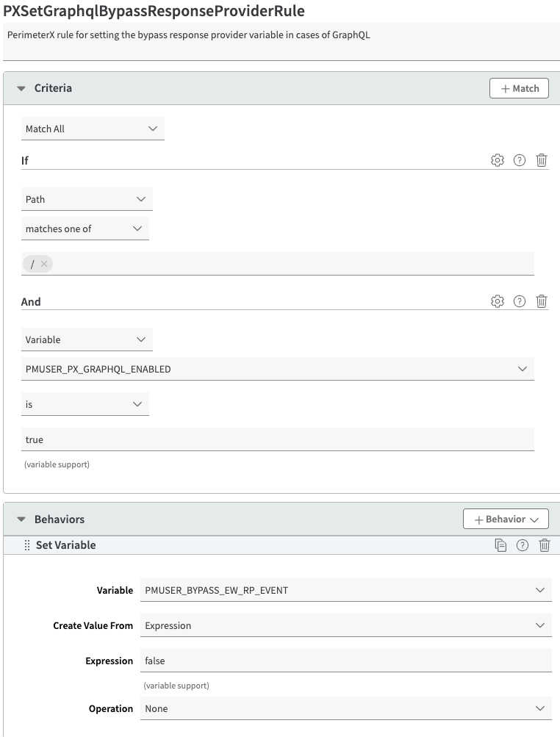Open the Match All dropdown
This screenshot has width=560, height=737.
pos(93,129)
